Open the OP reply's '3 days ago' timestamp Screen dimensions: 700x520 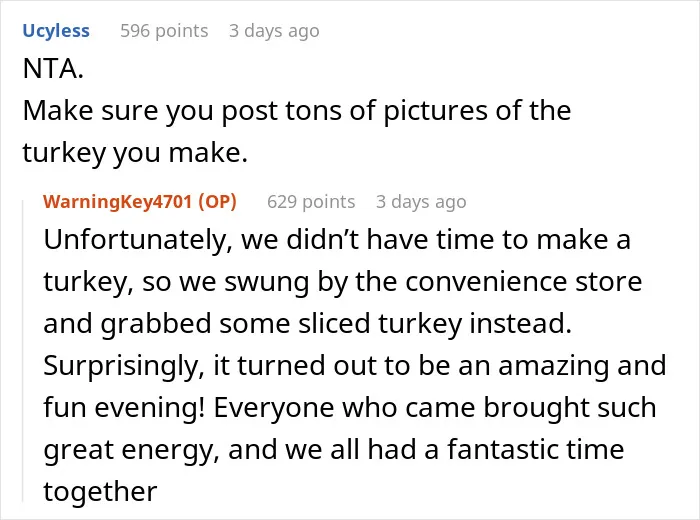point(421,202)
